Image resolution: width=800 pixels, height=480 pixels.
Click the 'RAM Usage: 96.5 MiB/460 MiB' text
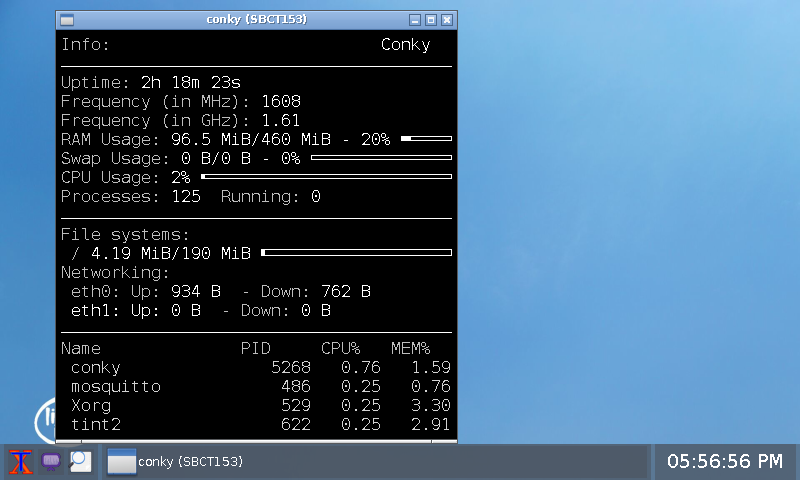[x=196, y=139]
